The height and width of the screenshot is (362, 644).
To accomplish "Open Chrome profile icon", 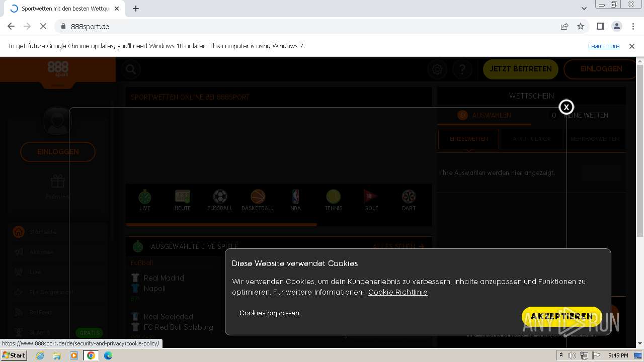I will [x=616, y=27].
